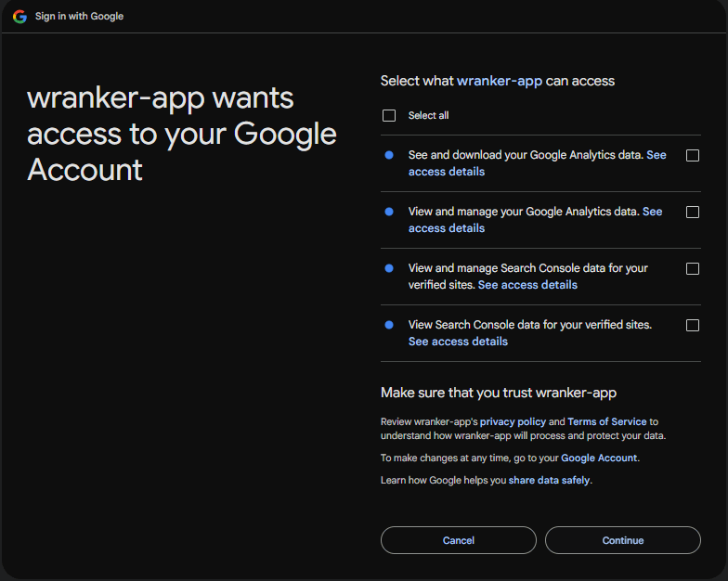Click blue bullet beside View and manage Analytics
The image size is (728, 581).
pos(389,212)
